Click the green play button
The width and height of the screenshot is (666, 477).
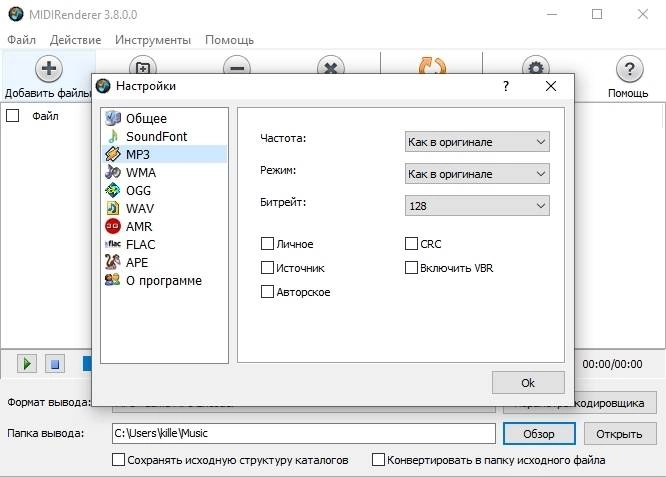tap(27, 364)
